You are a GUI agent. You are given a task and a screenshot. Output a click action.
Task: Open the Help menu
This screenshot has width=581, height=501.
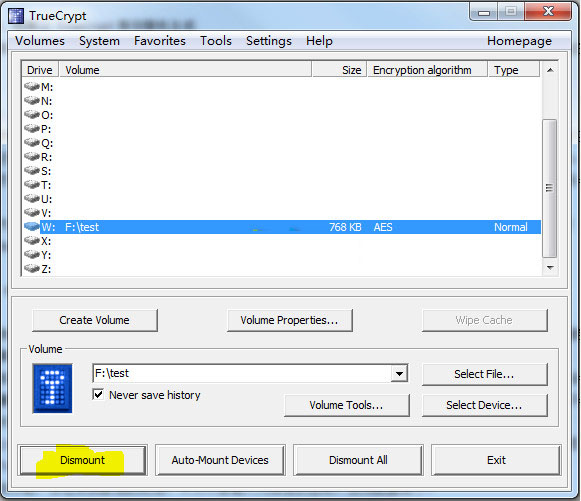[x=319, y=41]
